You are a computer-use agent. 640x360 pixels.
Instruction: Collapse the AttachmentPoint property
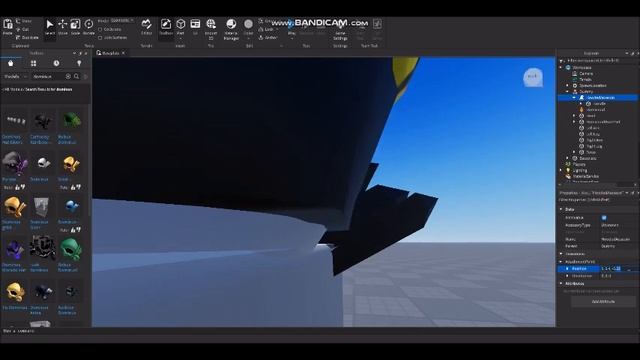[561, 261]
